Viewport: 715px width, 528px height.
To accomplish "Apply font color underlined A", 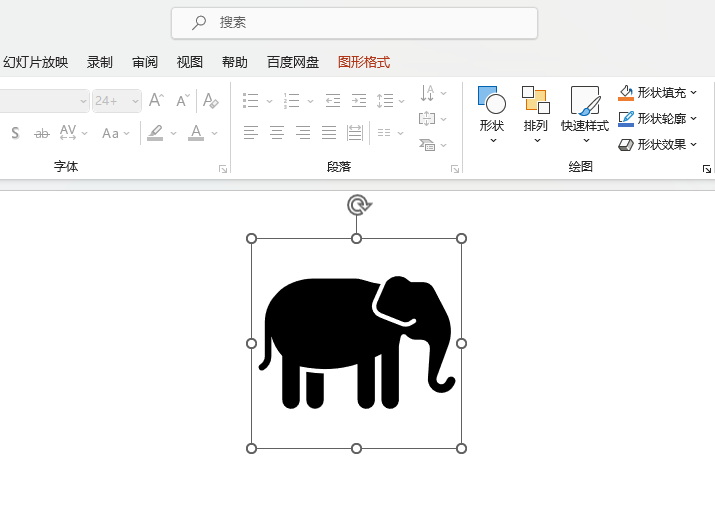I will [x=196, y=133].
